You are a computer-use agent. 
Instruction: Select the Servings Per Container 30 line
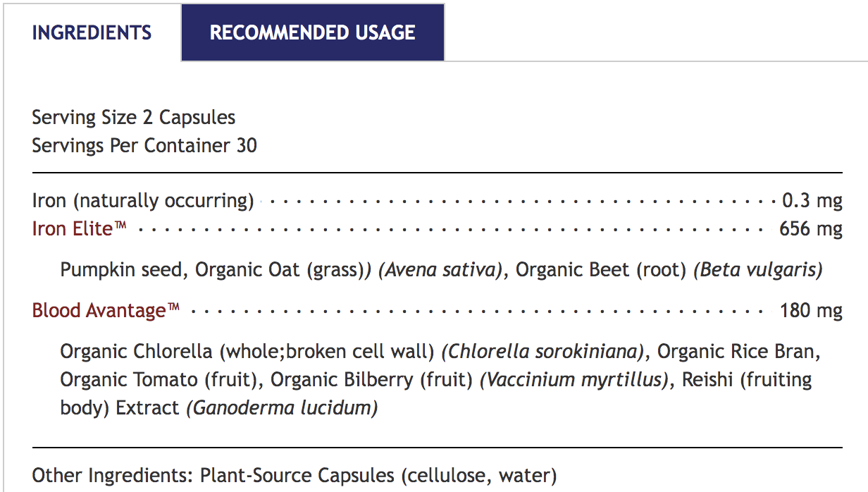(144, 145)
